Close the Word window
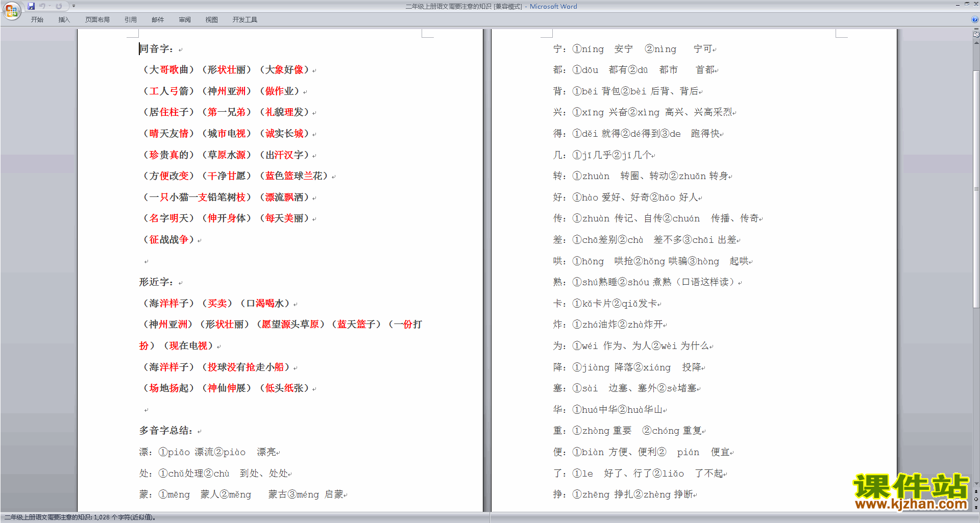Screen dimensions: 980x523 point(975,5)
